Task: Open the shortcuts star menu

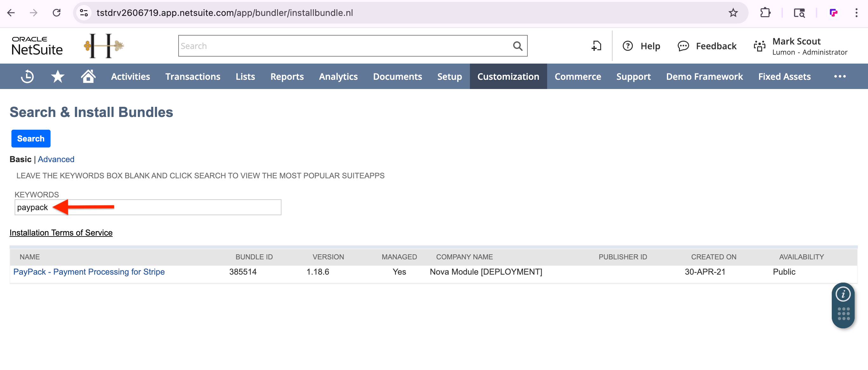Action: 57,76
